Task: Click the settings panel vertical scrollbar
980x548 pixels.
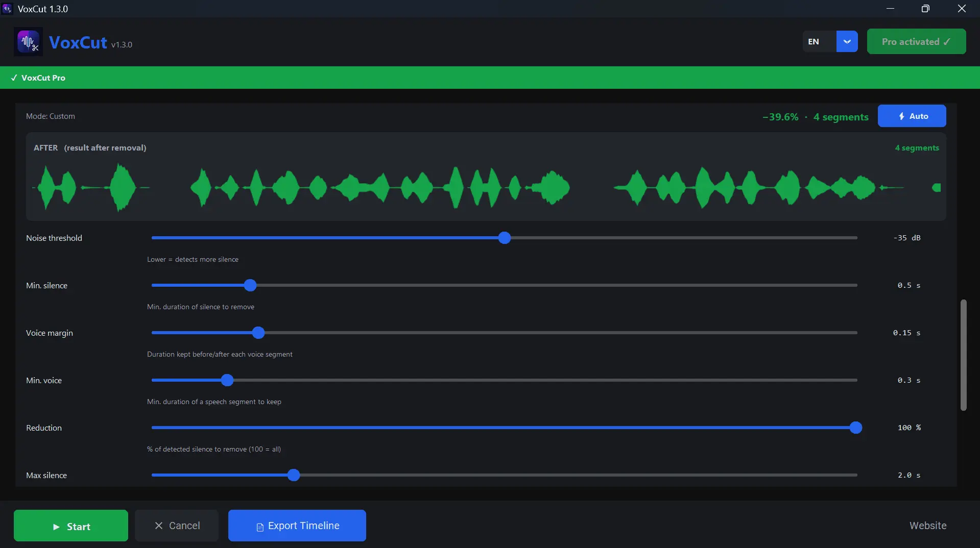Action: (963, 355)
